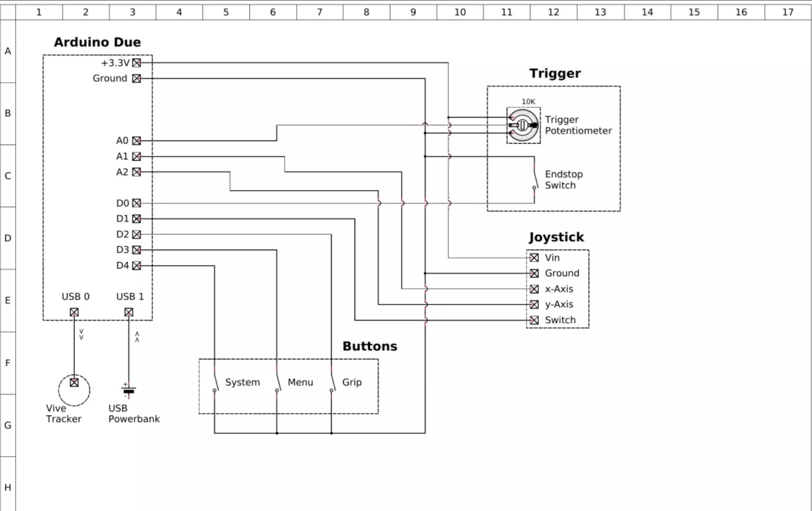This screenshot has width=812, height=511.
Task: Select the USB 0 connection pad
Action: pos(74,312)
